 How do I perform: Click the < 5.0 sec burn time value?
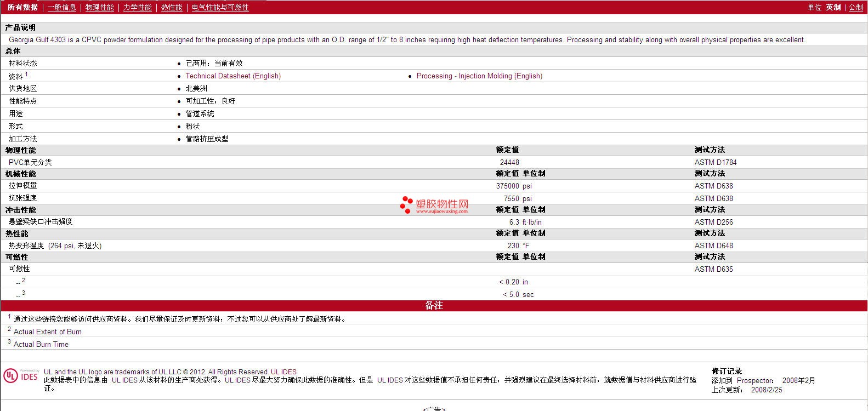[x=518, y=294]
